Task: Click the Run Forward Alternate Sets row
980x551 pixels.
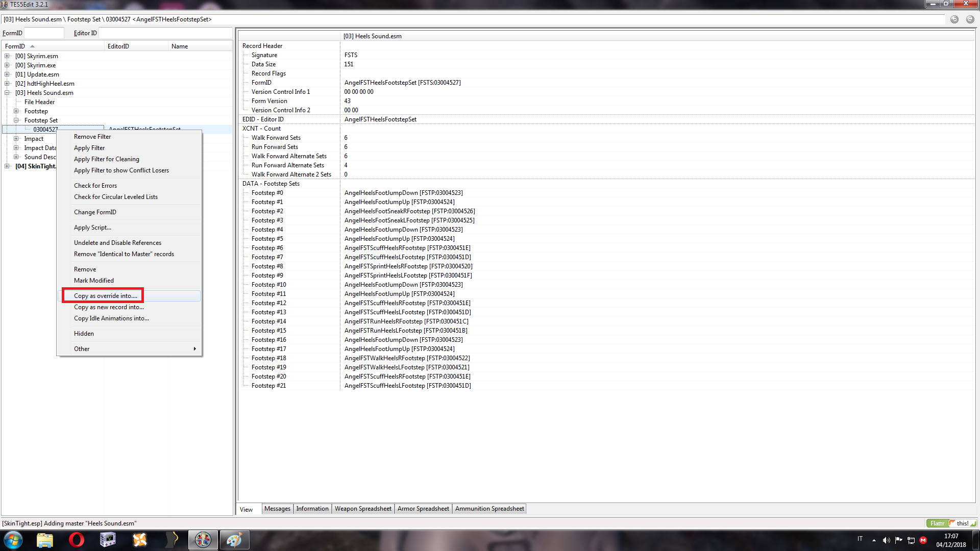Action: tap(606, 165)
